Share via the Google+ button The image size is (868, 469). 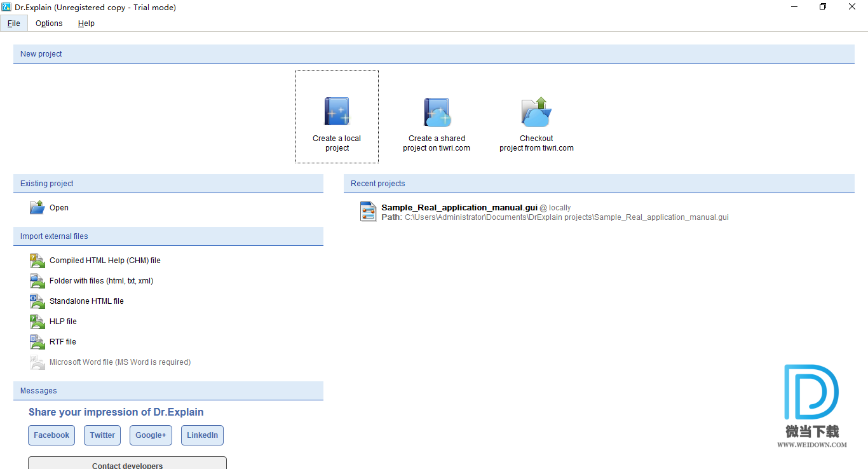[151, 435]
